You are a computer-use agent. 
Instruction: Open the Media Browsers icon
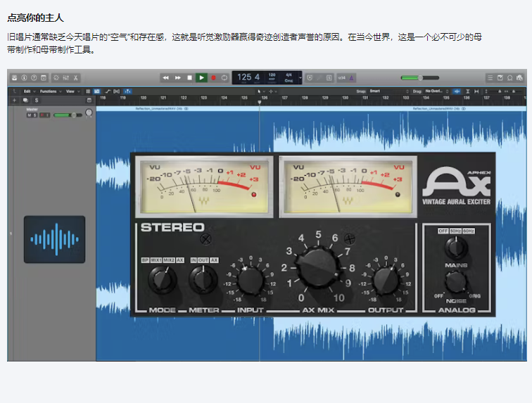(519, 77)
